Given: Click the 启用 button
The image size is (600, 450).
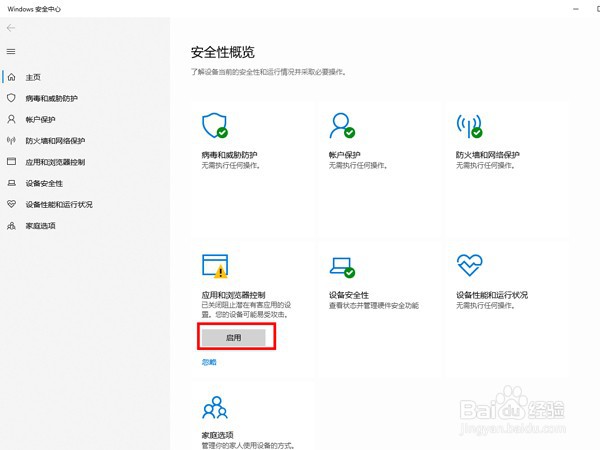Looking at the screenshot, I should pos(233,338).
